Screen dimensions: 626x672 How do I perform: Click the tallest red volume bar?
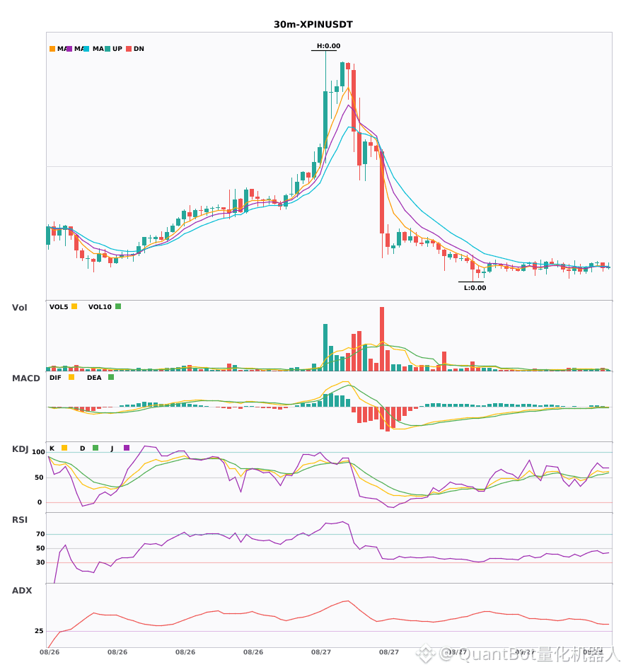(382, 339)
